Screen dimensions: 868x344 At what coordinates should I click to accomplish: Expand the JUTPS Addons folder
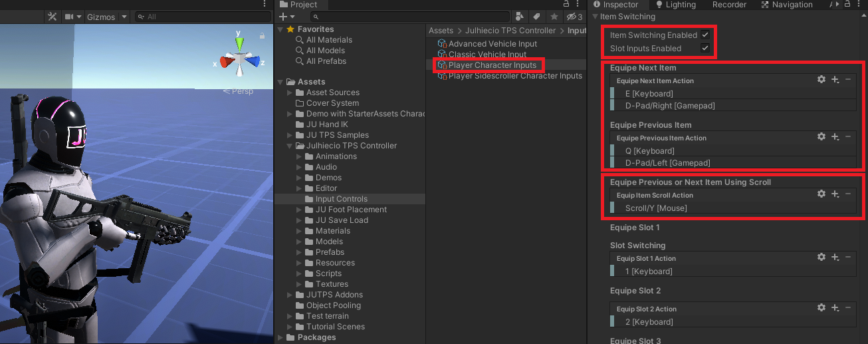pos(290,295)
